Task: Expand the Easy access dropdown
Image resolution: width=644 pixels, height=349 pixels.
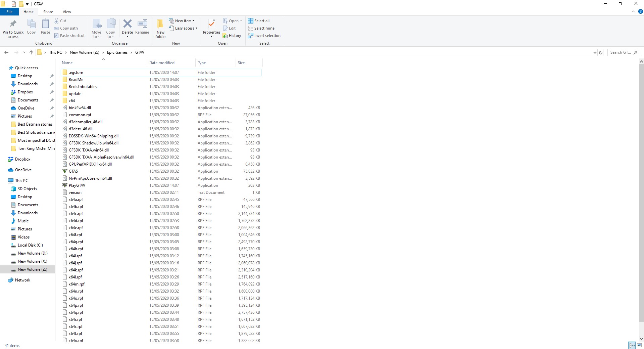Action: tap(183, 28)
